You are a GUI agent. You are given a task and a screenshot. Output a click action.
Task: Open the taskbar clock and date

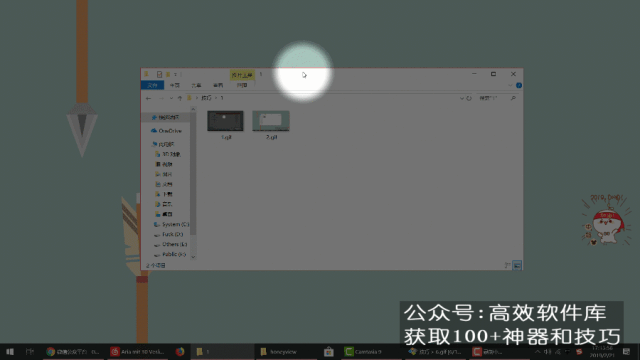(602, 351)
